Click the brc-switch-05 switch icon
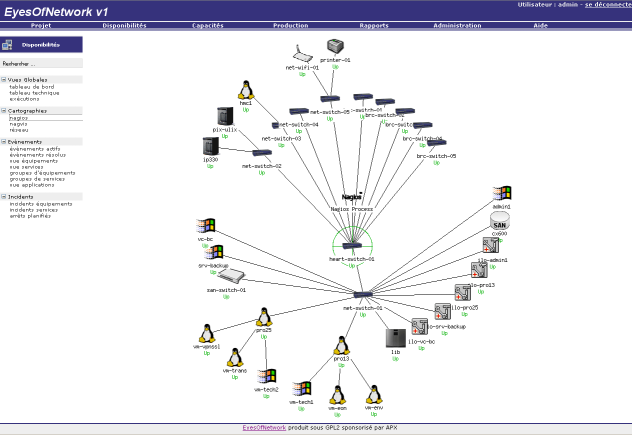Viewport: 632px width, 435px height. point(437,142)
